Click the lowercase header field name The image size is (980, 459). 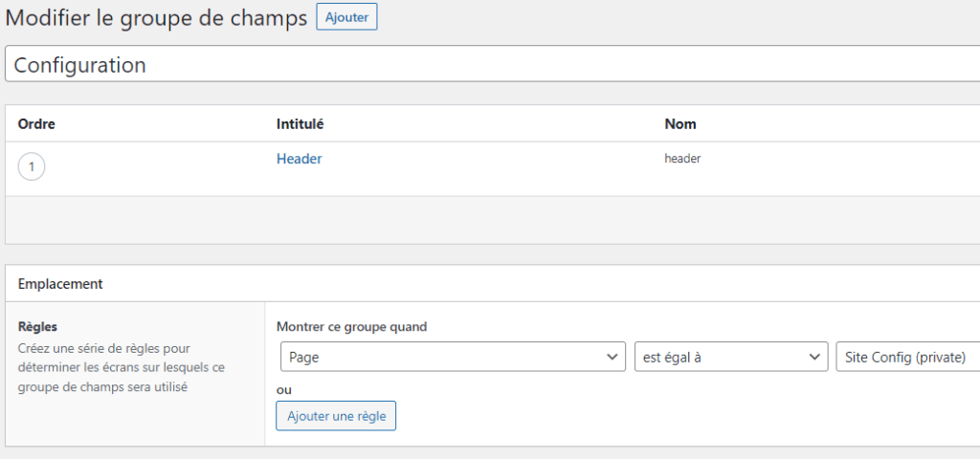point(682,159)
